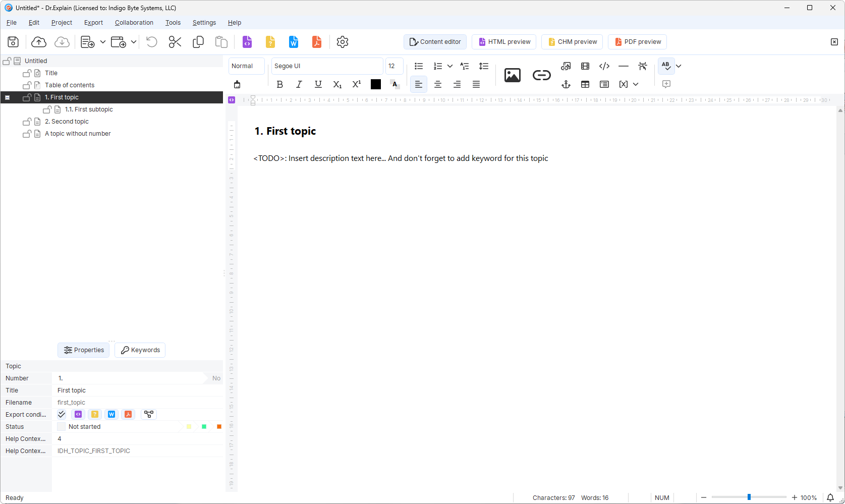Open the Project menu
This screenshot has width=845, height=504.
[x=62, y=23]
